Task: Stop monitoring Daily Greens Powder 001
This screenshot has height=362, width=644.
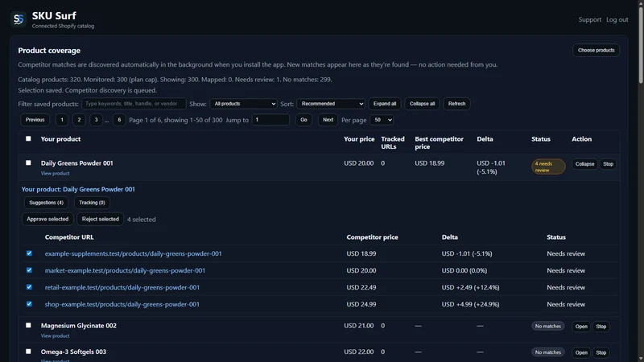Action: coord(608,164)
